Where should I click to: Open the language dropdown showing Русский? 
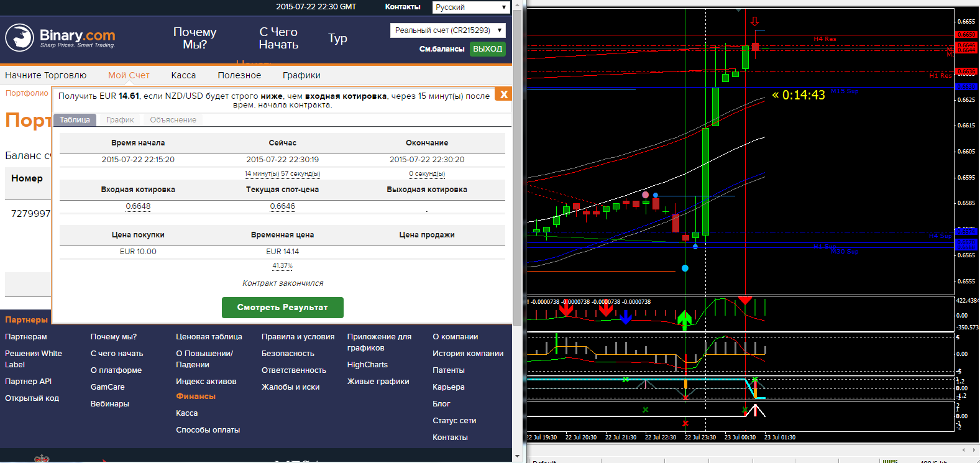471,7
